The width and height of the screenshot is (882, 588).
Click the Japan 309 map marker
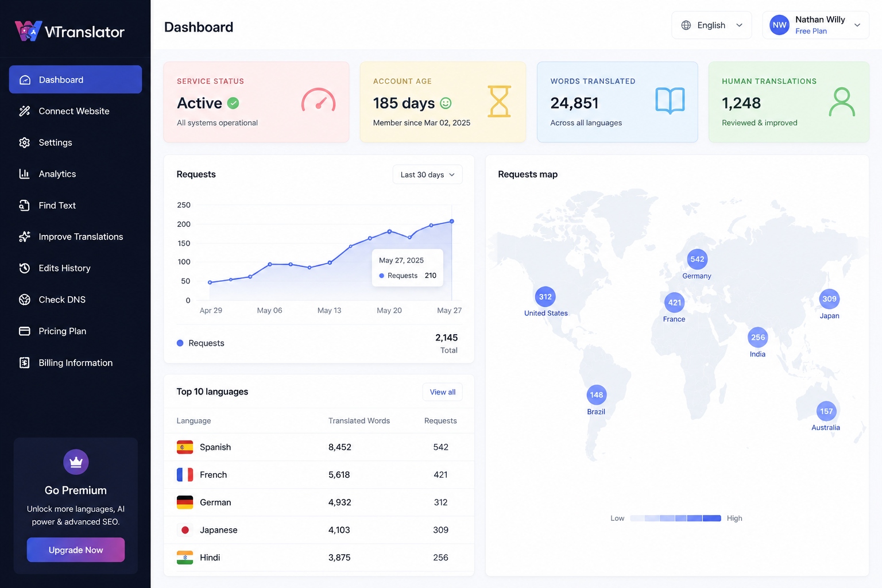829,299
